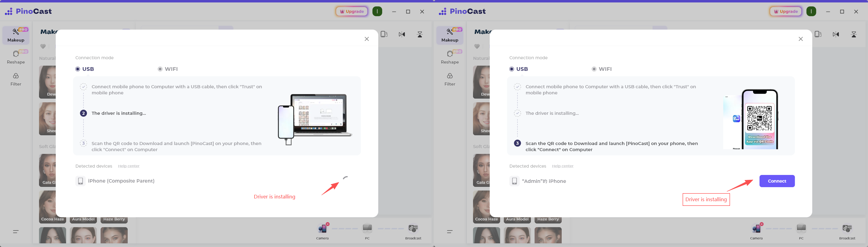Viewport: 868px width, 247px height.
Task: Close the connection dialog in left window
Action: (367, 39)
